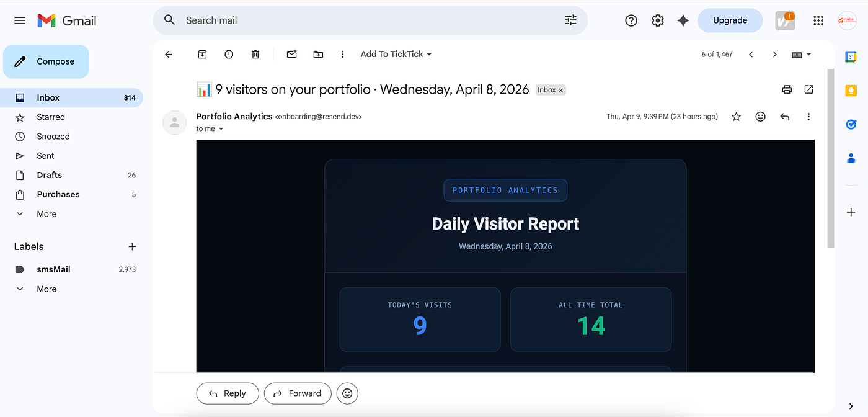
Task: Click the Forward button
Action: coord(298,393)
